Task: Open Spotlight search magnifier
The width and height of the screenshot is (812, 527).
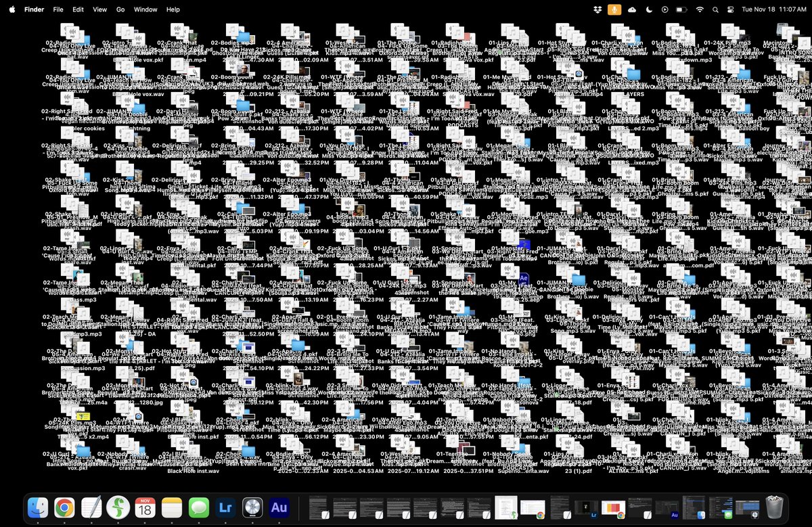Action: point(715,9)
